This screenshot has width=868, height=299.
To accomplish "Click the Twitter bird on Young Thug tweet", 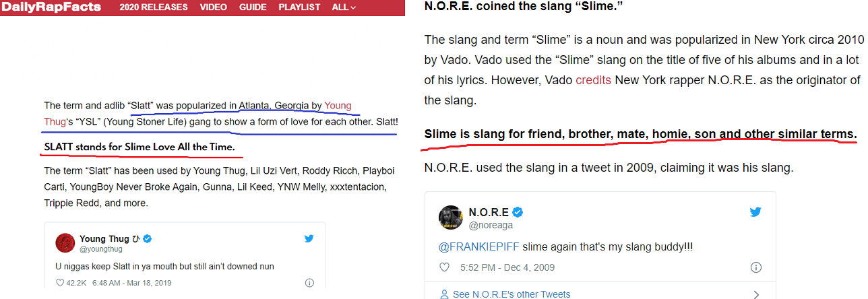I will pos(309,238).
